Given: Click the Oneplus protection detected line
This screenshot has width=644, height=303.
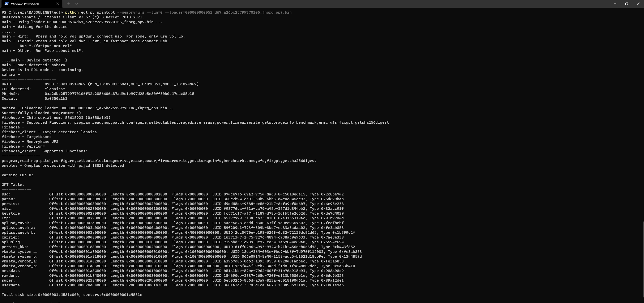Looking at the screenshot, I should (63, 165).
